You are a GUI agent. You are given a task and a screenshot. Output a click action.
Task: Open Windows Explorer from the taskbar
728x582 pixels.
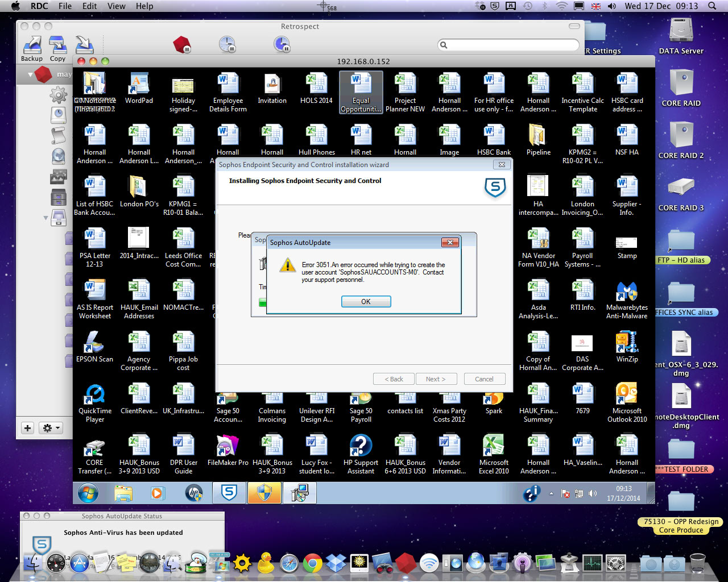[123, 493]
